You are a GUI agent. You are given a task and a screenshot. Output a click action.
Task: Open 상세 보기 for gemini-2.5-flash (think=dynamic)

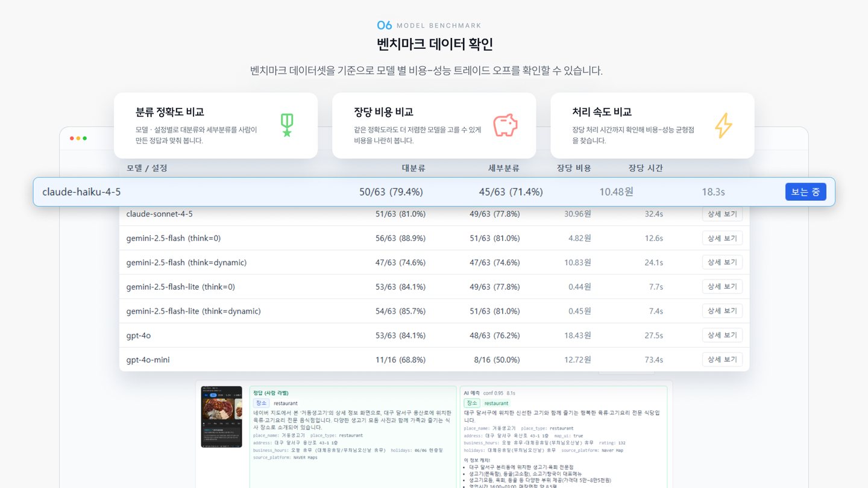[722, 262]
